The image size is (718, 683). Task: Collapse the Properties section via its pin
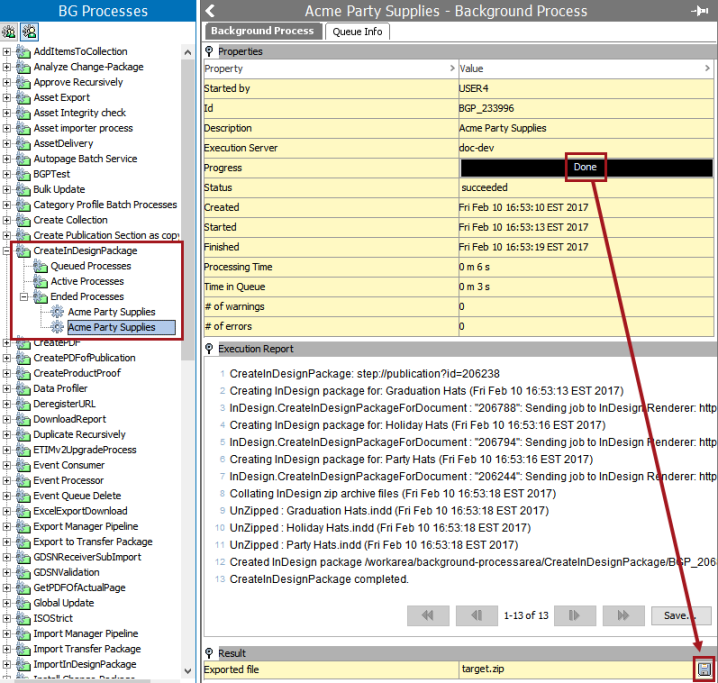(209, 51)
